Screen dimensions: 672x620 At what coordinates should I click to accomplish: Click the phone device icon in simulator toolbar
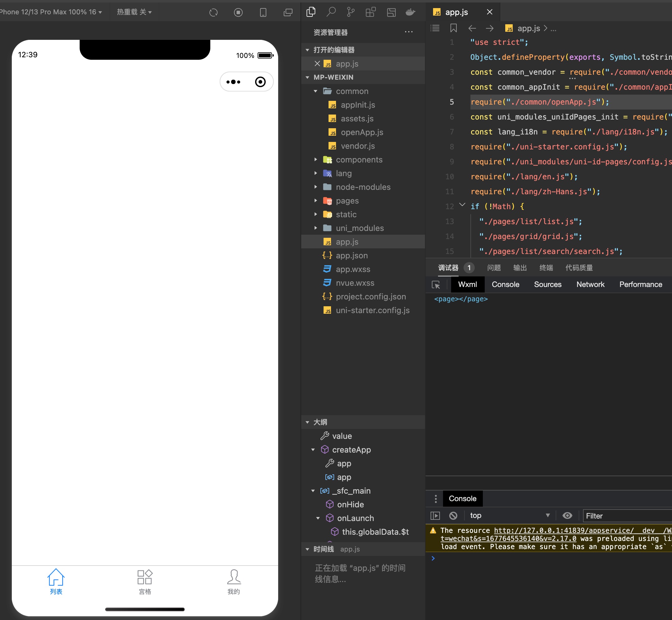(x=263, y=12)
